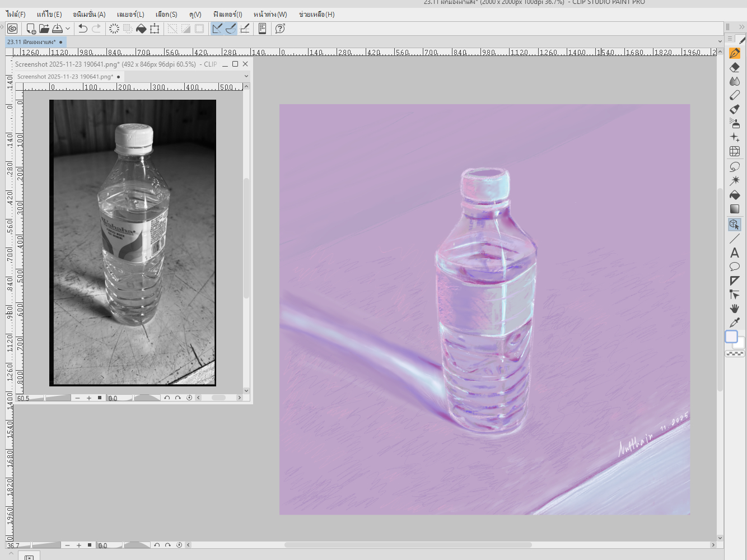
Task: Click the Undo arrow in the command bar
Action: [x=83, y=29]
